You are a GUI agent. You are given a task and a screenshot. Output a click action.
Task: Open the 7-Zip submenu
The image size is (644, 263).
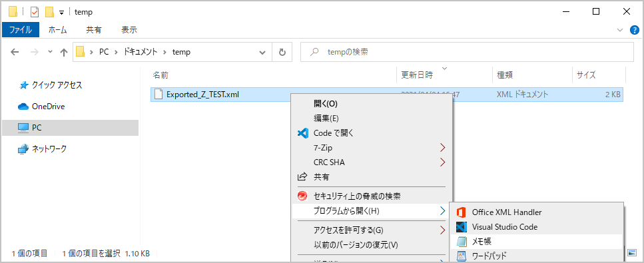click(x=372, y=148)
